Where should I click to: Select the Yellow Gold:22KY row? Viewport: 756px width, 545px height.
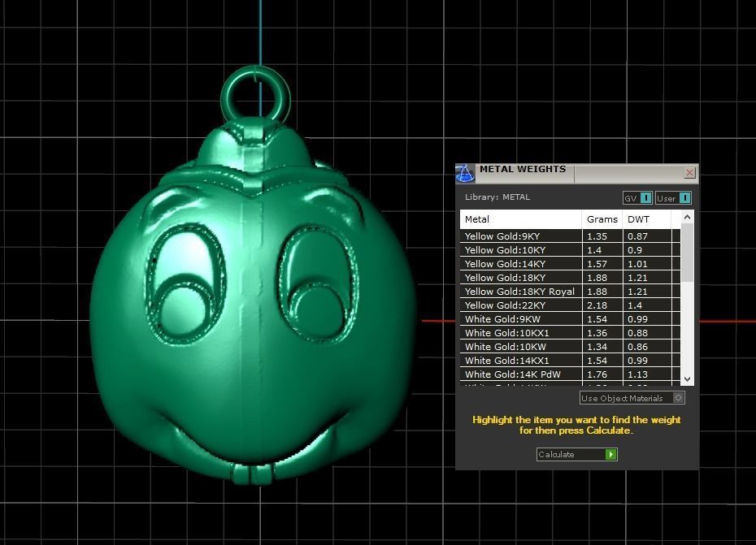coord(520,305)
